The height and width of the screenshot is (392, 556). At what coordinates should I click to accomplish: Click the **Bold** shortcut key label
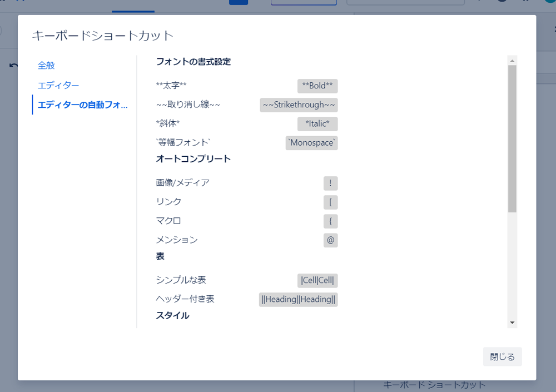pos(317,86)
